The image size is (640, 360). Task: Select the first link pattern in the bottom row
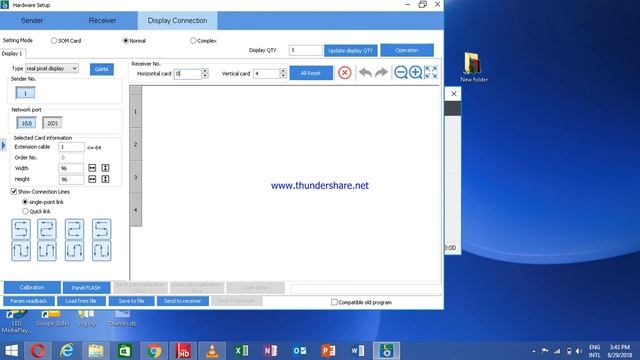pyautogui.click(x=21, y=251)
